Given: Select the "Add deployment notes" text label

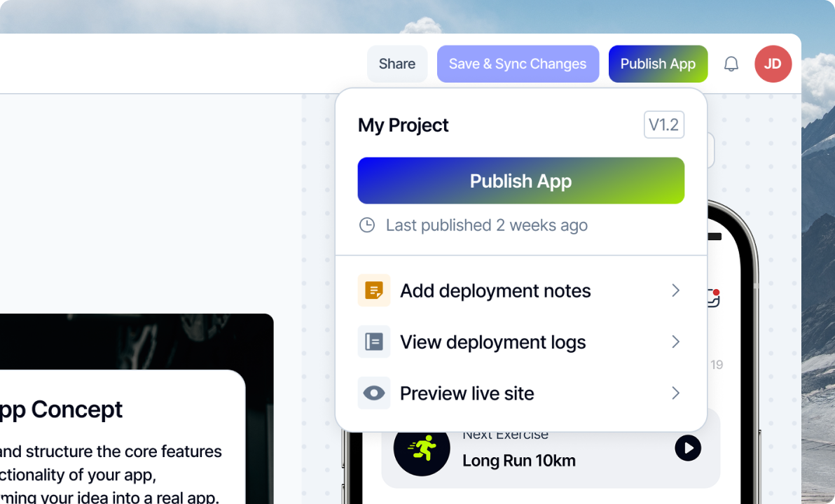Looking at the screenshot, I should coord(495,290).
